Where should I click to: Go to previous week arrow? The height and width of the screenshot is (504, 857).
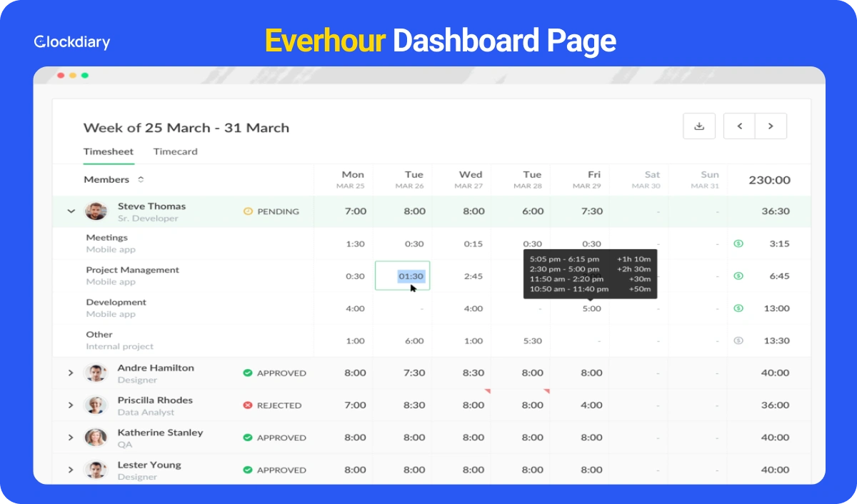[x=740, y=126]
